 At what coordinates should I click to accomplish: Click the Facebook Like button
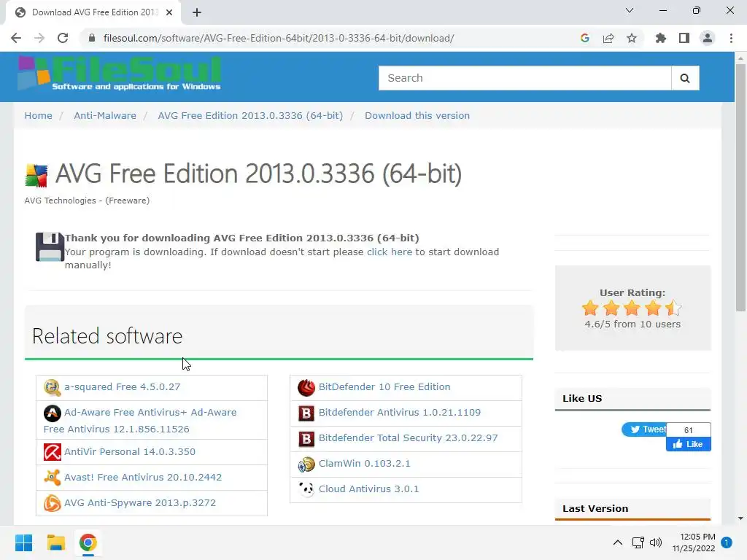(x=689, y=444)
